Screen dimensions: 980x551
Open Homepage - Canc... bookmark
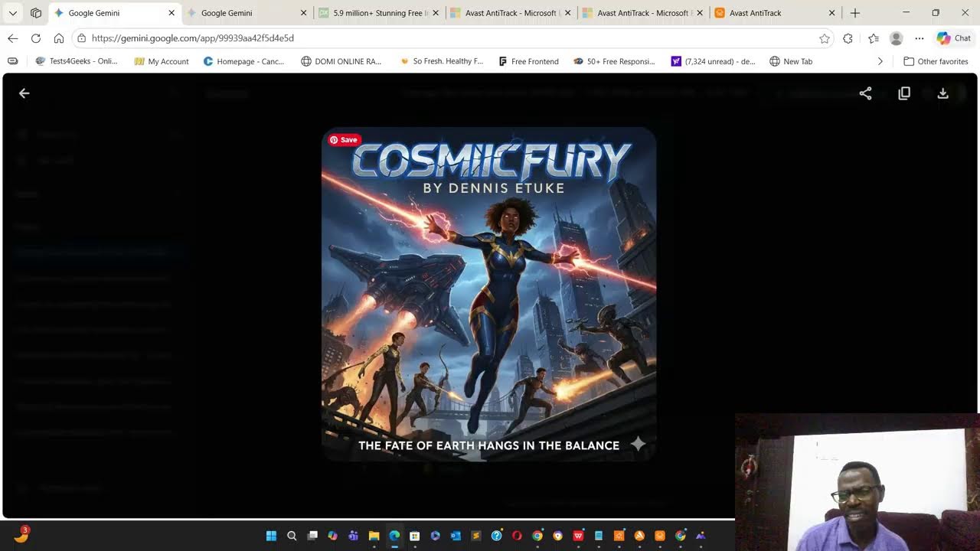243,61
